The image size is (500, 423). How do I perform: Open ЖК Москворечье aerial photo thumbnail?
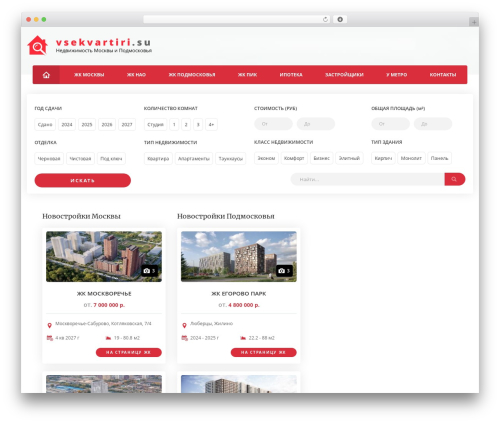point(104,257)
